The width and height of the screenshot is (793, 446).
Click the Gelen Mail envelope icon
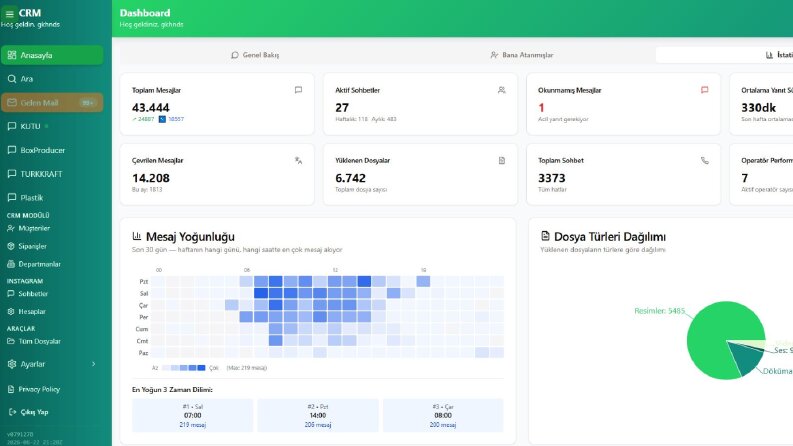pyautogui.click(x=12, y=103)
